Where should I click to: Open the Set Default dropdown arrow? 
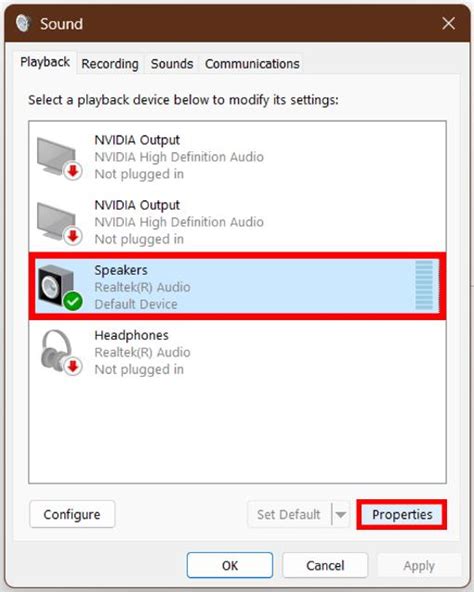[340, 514]
